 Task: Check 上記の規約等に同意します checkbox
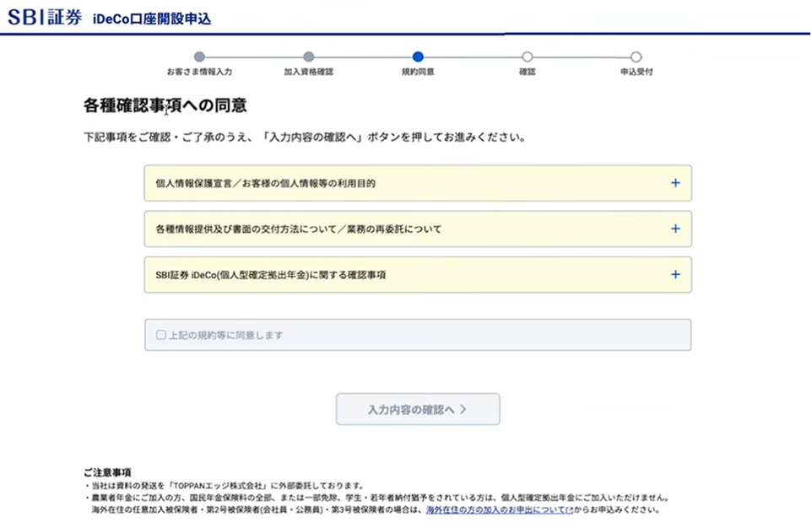tap(161, 335)
